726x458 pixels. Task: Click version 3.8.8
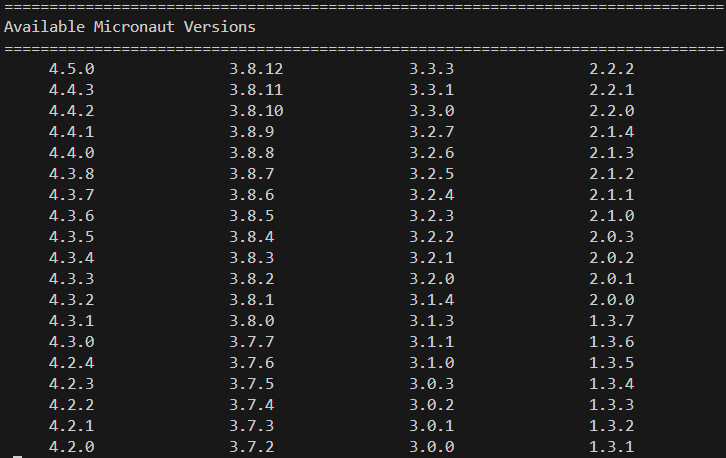tap(251, 153)
